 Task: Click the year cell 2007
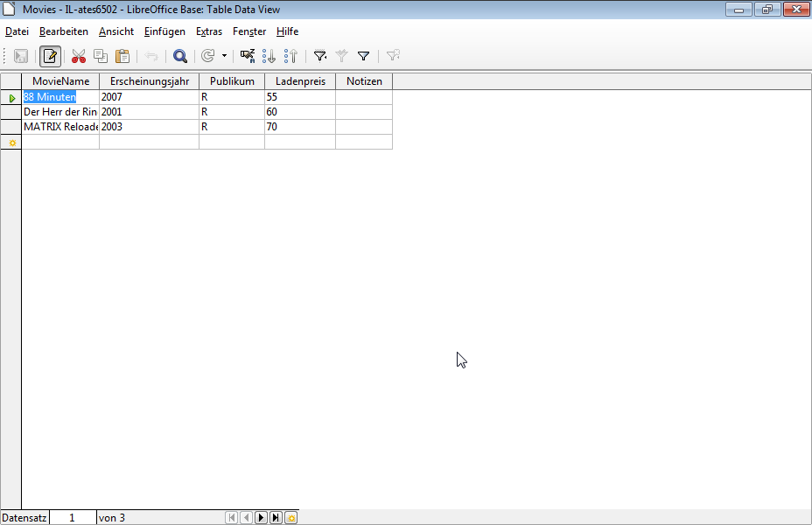pos(149,97)
